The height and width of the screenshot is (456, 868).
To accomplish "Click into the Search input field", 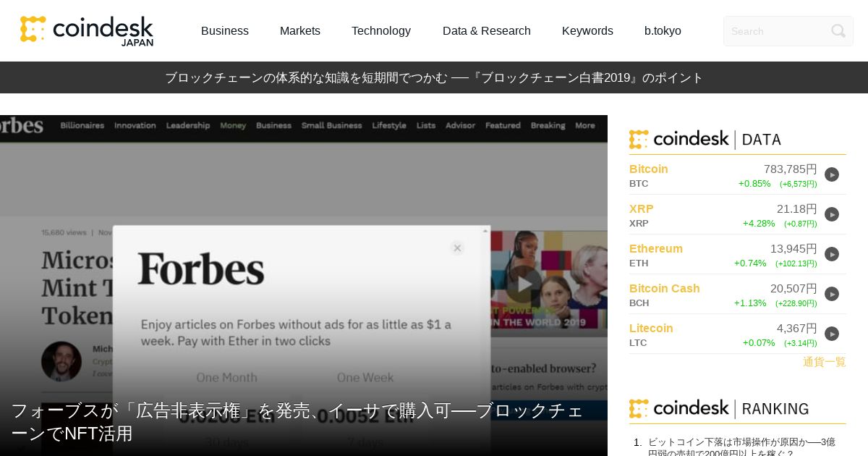I will point(778,31).
